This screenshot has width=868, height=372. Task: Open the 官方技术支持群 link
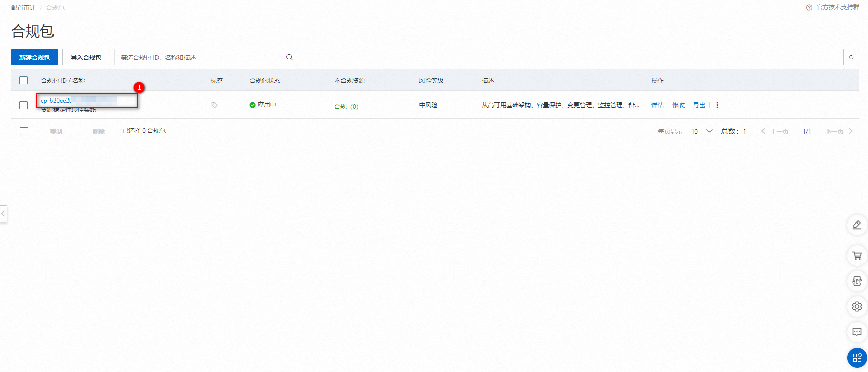(838, 7)
